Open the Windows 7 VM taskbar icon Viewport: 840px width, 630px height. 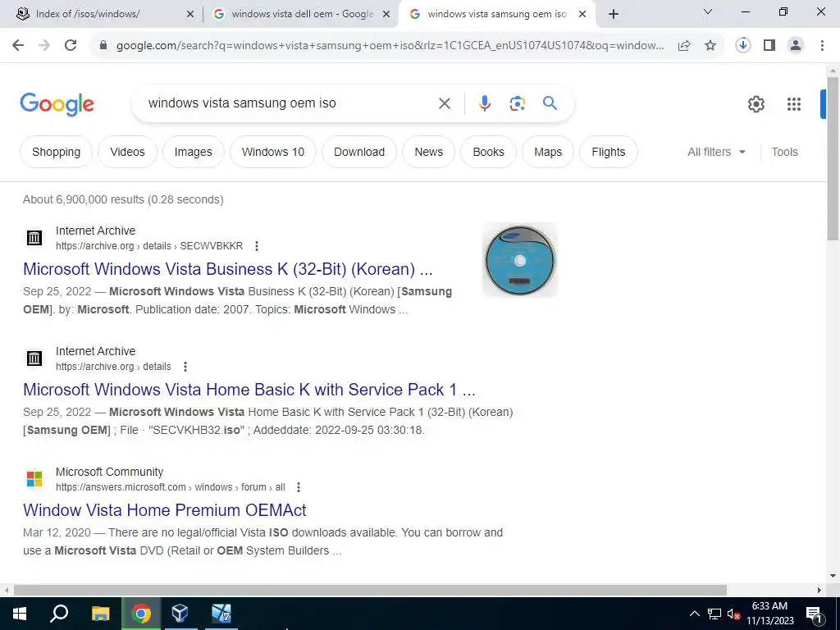pos(221,614)
